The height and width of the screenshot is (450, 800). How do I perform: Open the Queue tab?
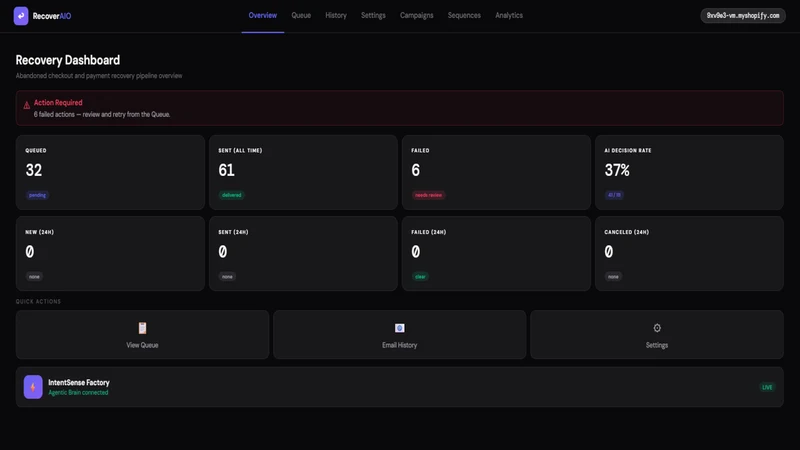click(301, 15)
